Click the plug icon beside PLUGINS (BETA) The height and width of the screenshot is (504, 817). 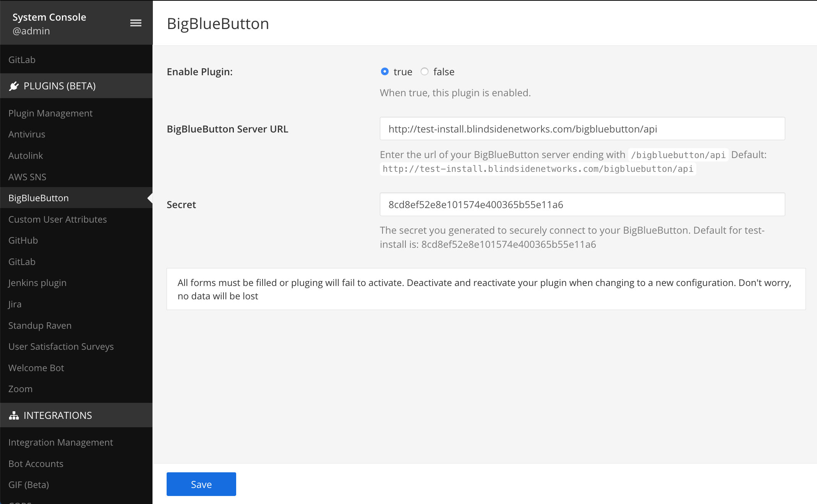point(14,86)
